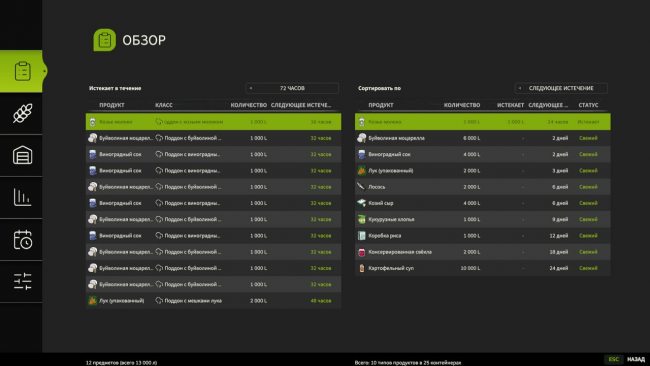Select the Картофельный суп row
Image resolution: width=650 pixels, height=366 pixels.
(x=483, y=268)
